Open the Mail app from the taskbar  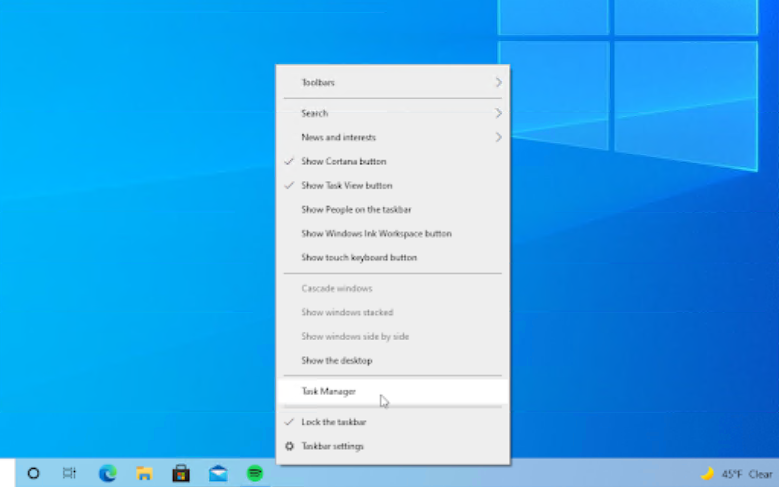point(218,473)
